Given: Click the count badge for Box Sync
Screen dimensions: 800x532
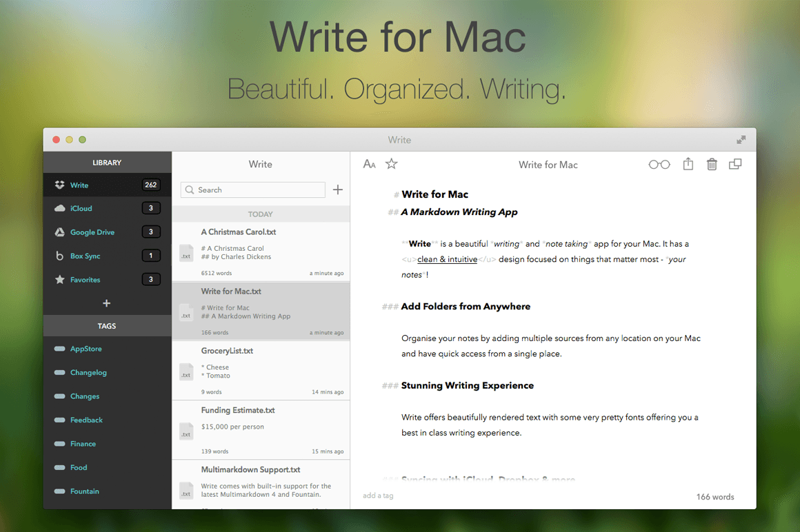Looking at the screenshot, I should (x=151, y=255).
